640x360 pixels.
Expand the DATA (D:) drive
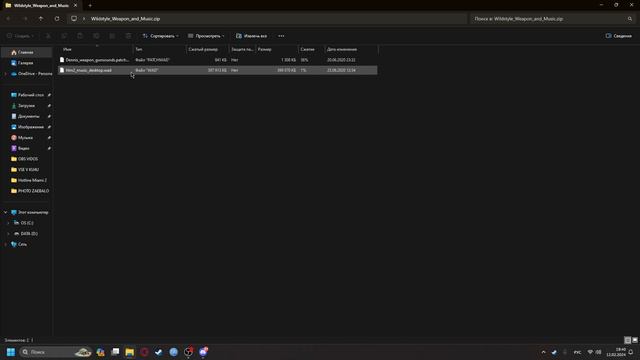9,233
